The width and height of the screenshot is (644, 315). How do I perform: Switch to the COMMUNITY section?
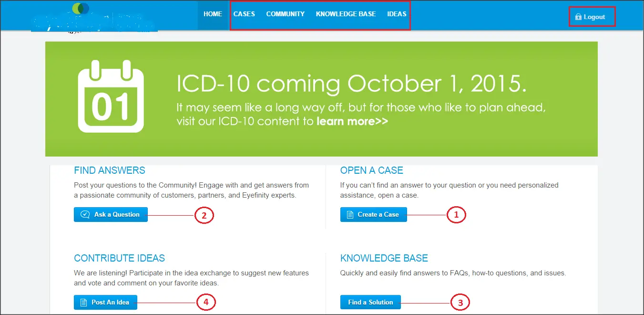pyautogui.click(x=285, y=14)
